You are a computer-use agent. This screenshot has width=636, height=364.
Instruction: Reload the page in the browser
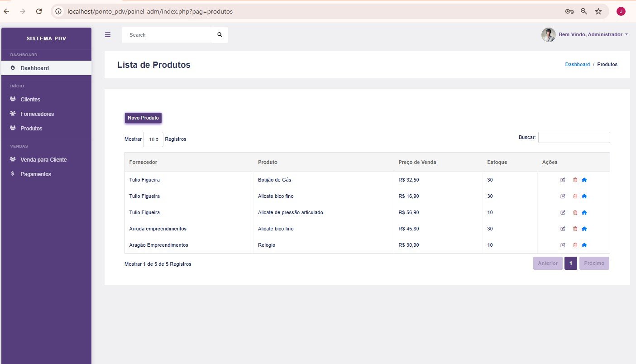[39, 11]
